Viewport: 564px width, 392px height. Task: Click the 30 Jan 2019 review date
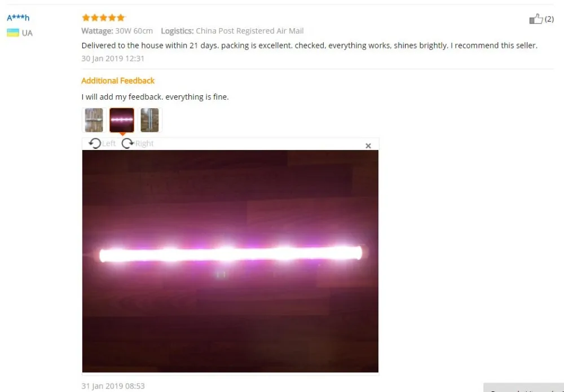point(113,58)
